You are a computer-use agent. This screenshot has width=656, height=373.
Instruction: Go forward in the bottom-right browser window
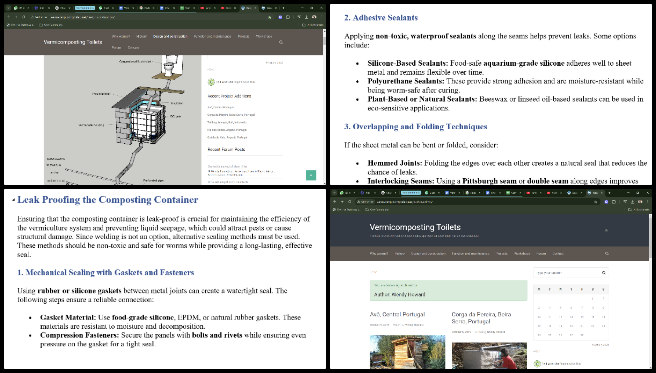[342, 202]
